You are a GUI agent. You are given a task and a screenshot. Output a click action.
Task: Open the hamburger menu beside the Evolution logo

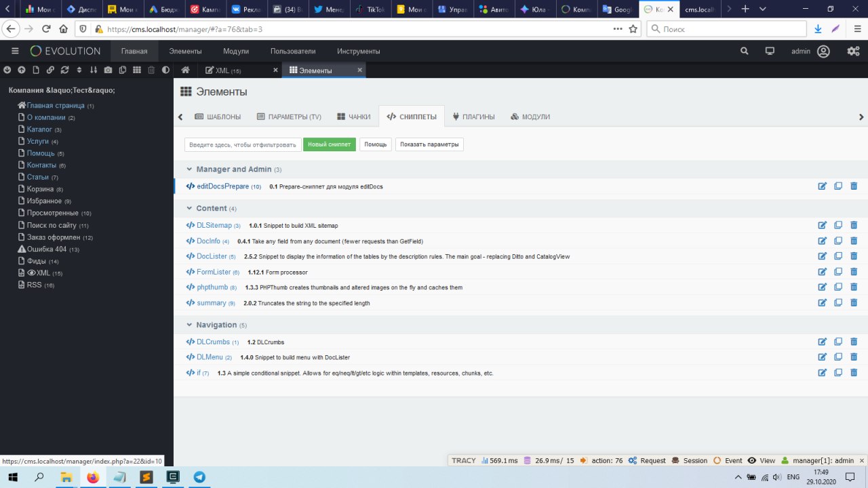(15, 51)
